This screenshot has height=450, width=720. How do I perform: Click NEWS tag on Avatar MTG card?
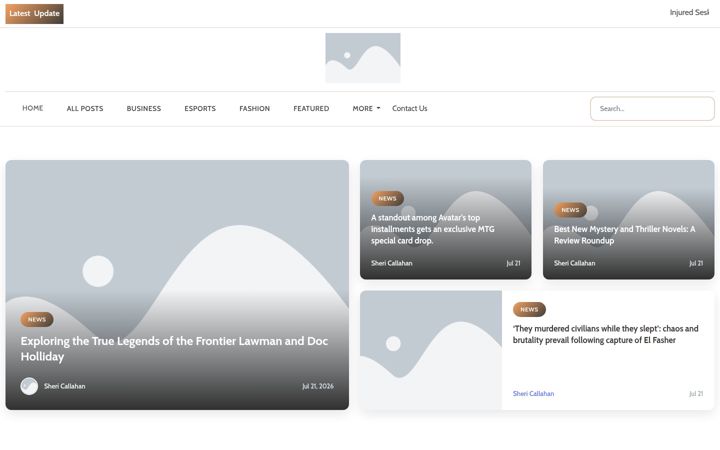[388, 198]
